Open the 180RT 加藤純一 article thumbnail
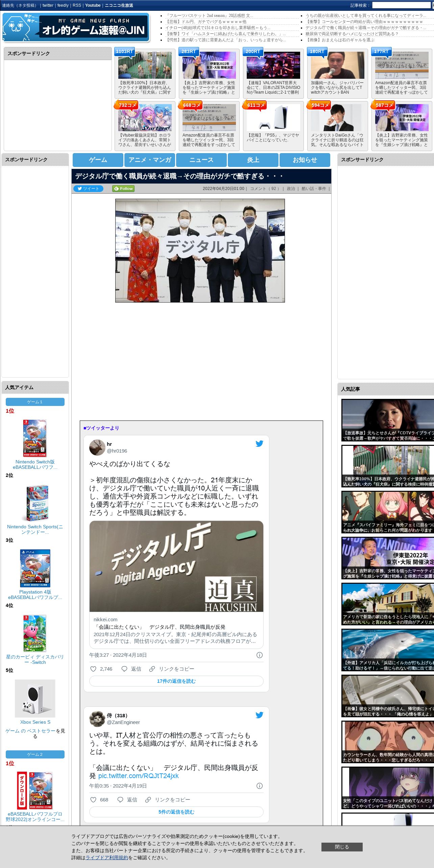 [338, 65]
